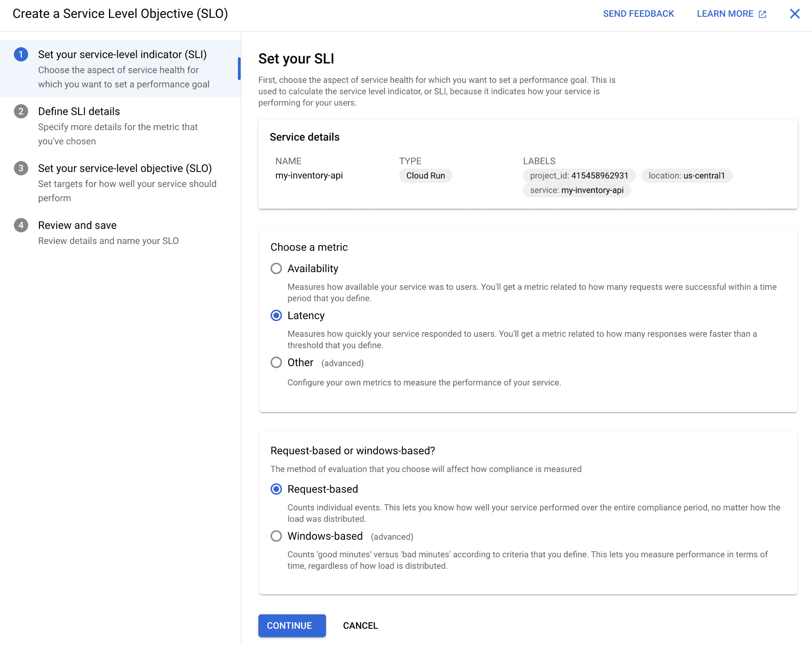Image resolution: width=812 pixels, height=645 pixels.
Task: Click the service: my-inventory-api label chip
Action: tap(576, 190)
